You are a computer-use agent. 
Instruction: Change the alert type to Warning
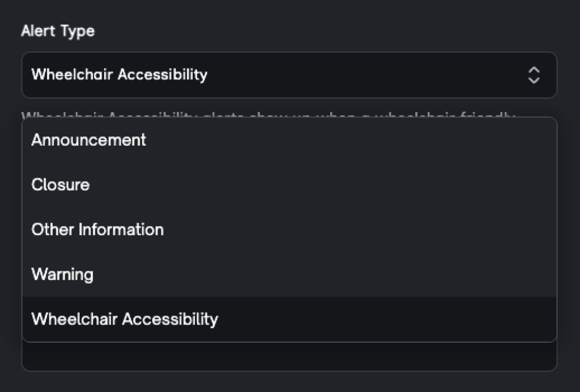click(62, 274)
